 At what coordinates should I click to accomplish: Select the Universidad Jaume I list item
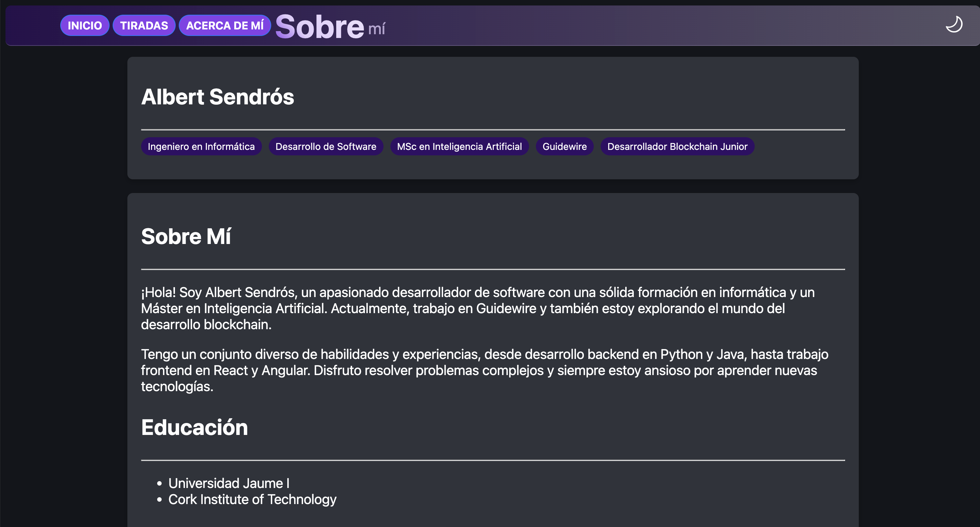tap(229, 483)
